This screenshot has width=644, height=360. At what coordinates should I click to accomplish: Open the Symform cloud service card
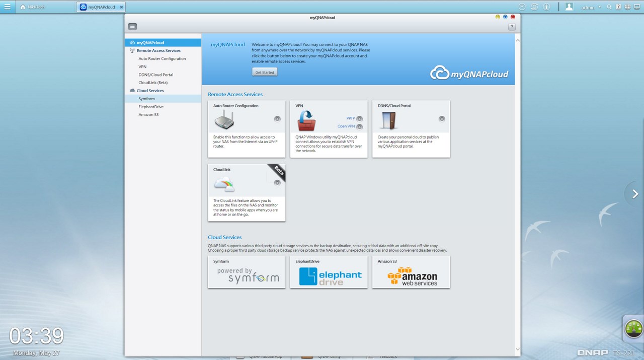247,272
